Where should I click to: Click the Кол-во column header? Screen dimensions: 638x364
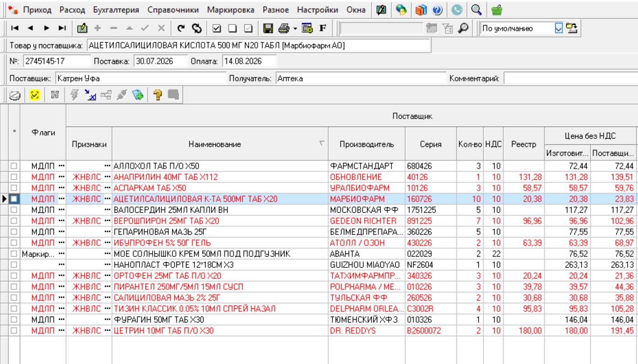(x=470, y=144)
